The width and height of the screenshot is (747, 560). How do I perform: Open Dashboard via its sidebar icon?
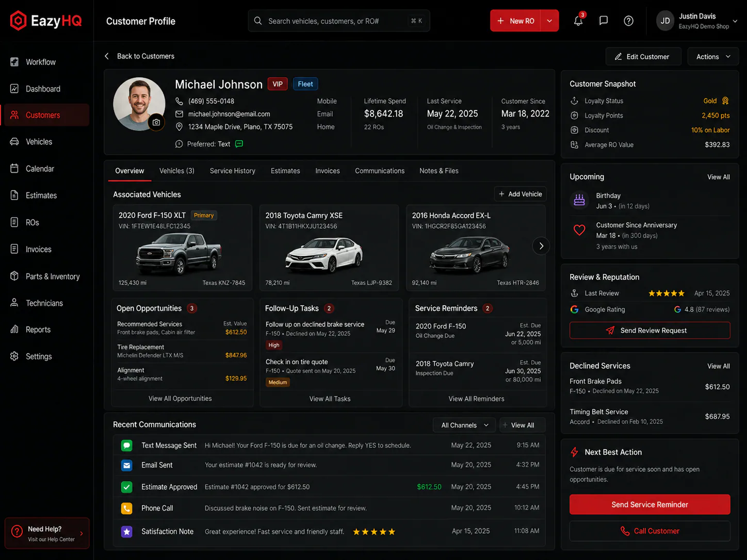pos(14,89)
